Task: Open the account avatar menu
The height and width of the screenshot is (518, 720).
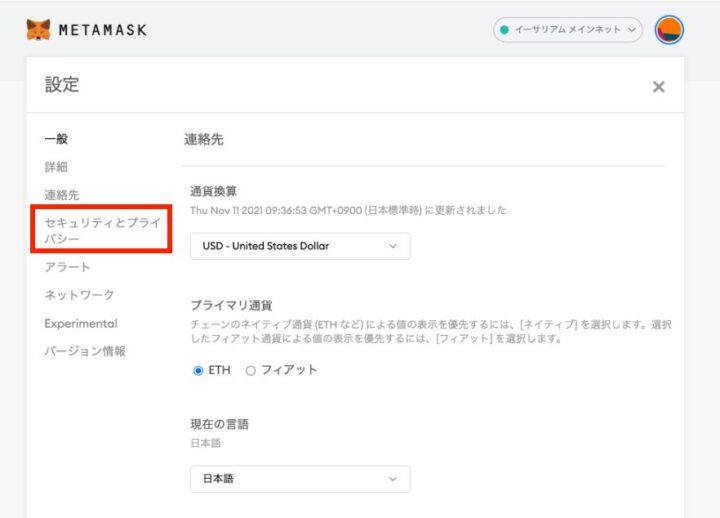Action: pos(669,30)
